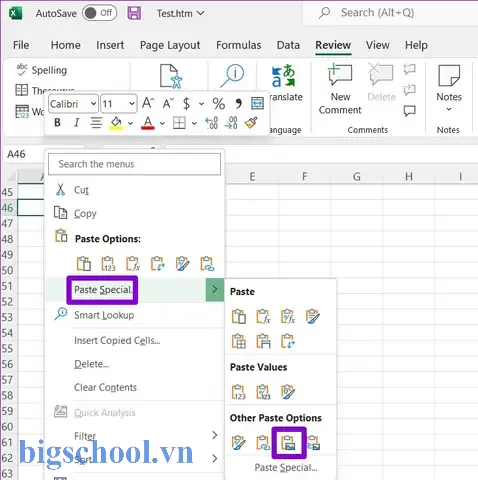Open the Fill Color dropdown arrow
Image resolution: width=478 pixels, height=480 pixels.
click(x=130, y=124)
